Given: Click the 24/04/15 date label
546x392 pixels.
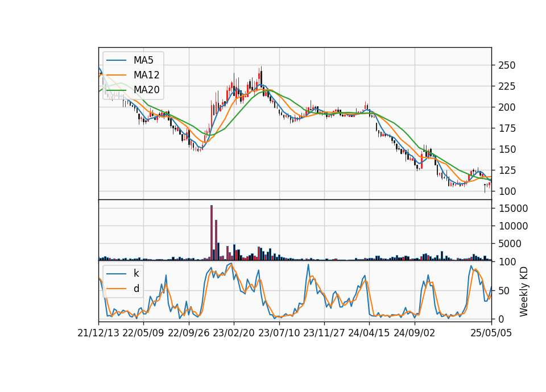Looking at the screenshot, I should coord(369,333).
